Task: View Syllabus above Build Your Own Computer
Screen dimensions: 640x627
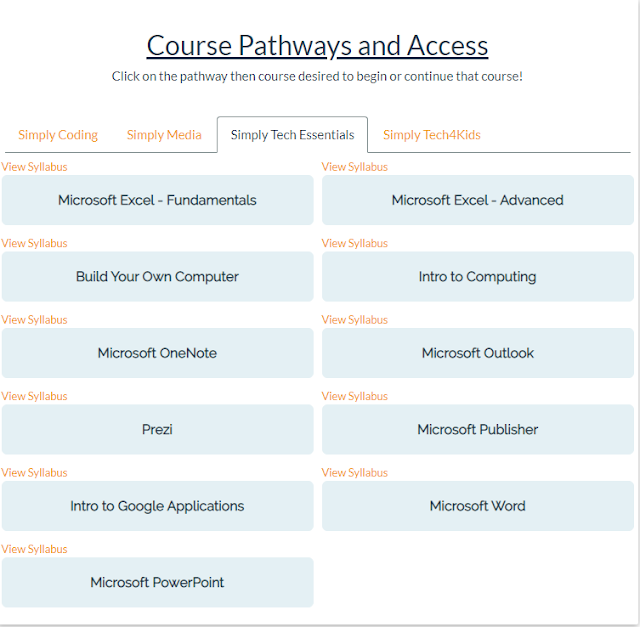Action: (x=34, y=243)
